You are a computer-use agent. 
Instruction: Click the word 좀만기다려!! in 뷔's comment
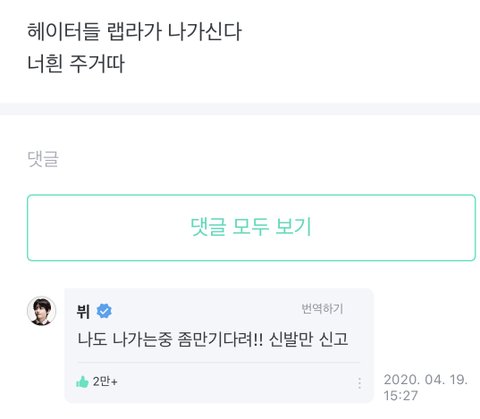[220, 339]
